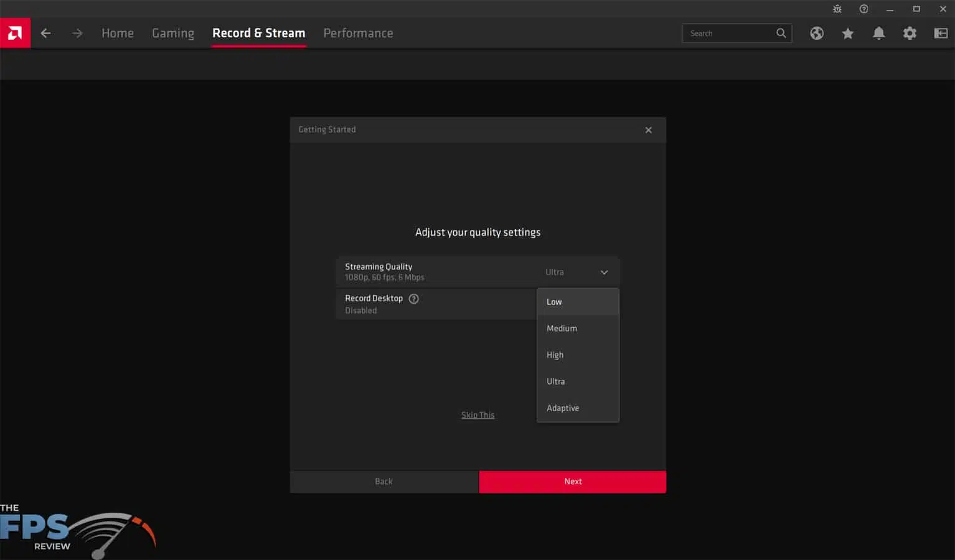Close the Getting Started dialog

[x=649, y=130]
